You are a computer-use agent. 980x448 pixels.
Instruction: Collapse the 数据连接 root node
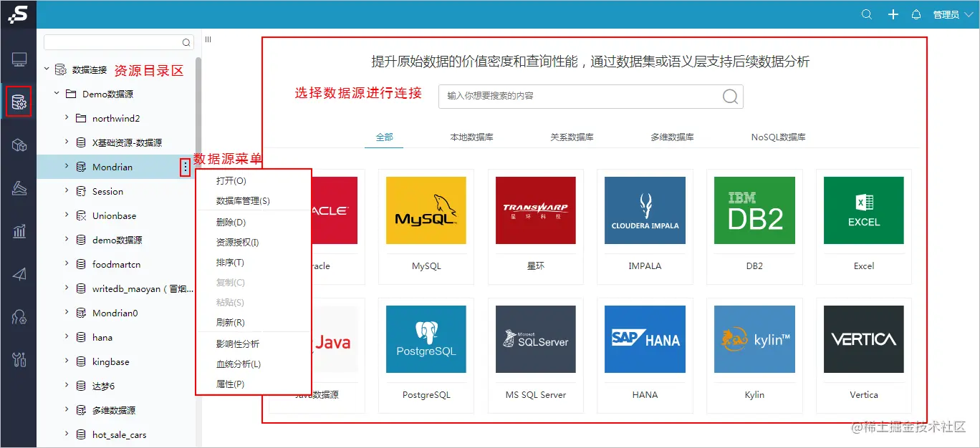click(47, 69)
